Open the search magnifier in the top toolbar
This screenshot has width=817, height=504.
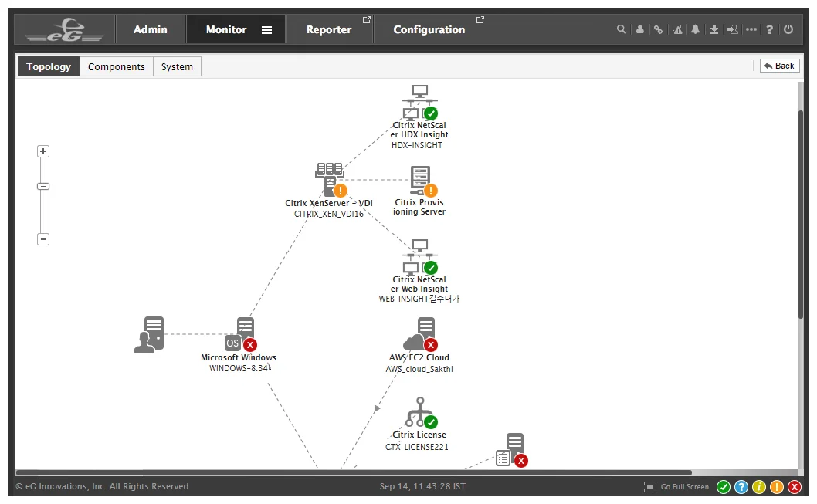tap(621, 29)
